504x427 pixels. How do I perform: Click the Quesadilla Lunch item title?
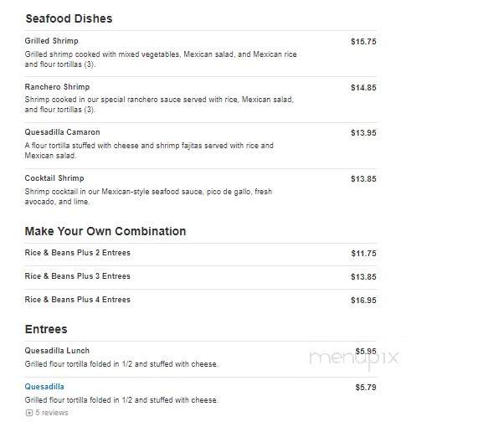57,351
